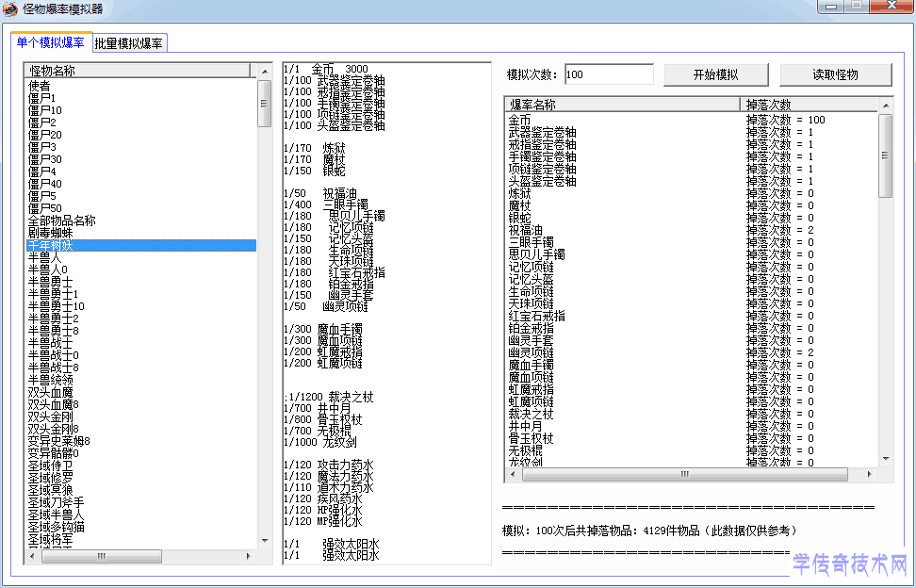Select the 单个模拟爆率 tab
Image resolution: width=916 pixels, height=588 pixels.
click(51, 42)
